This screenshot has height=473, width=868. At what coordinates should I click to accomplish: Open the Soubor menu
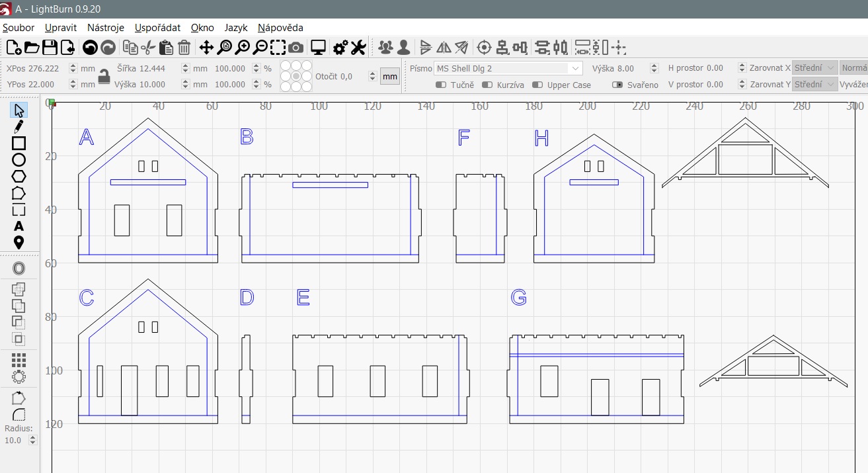click(19, 28)
